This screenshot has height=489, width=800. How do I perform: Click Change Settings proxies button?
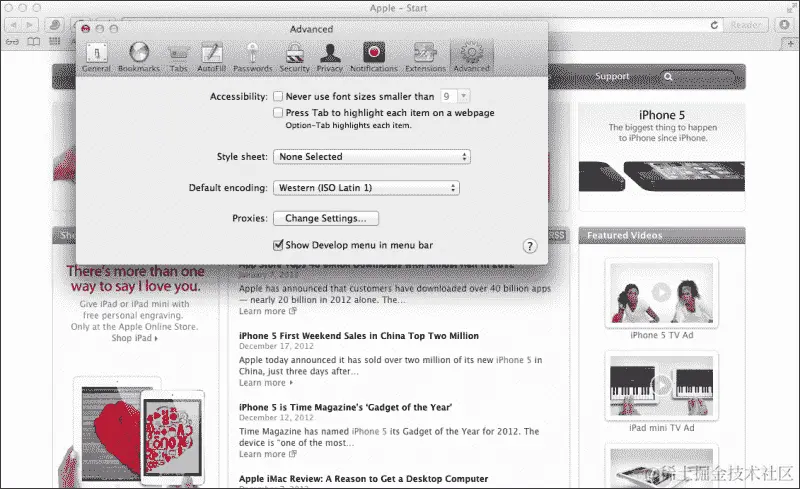coord(326,218)
